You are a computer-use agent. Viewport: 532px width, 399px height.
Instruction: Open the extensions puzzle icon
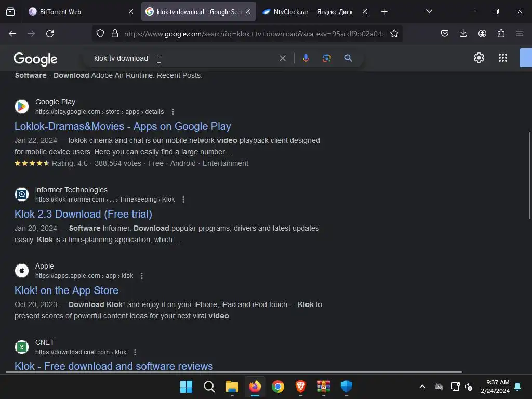point(501,33)
